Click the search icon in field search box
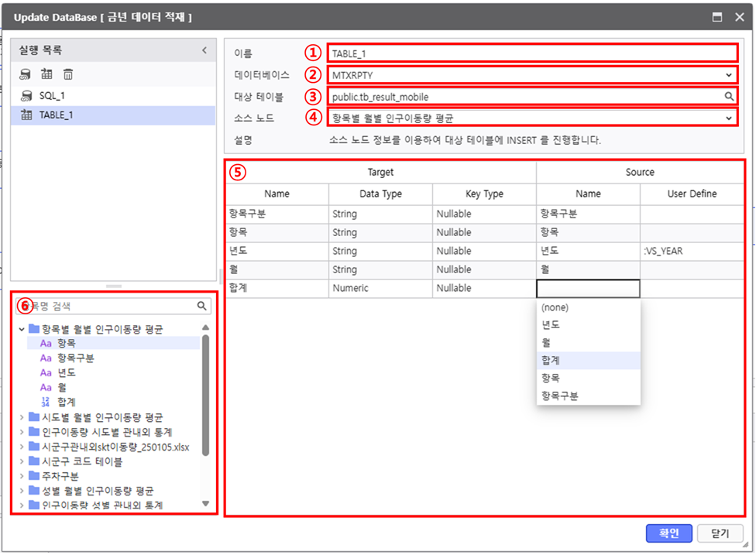Image resolution: width=756 pixels, height=555 pixels. [x=201, y=306]
